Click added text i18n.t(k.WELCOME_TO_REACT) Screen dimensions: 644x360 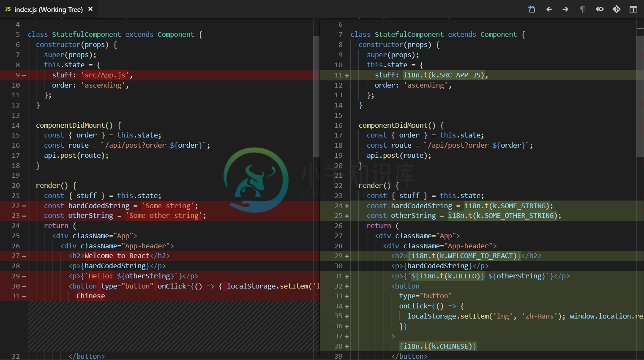pyautogui.click(x=464, y=256)
